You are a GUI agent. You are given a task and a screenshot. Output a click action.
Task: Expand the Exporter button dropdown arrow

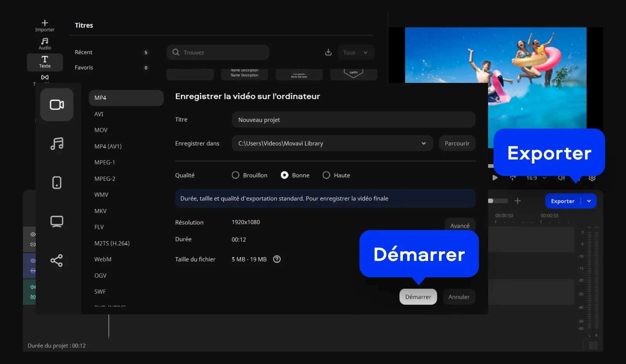[589, 201]
